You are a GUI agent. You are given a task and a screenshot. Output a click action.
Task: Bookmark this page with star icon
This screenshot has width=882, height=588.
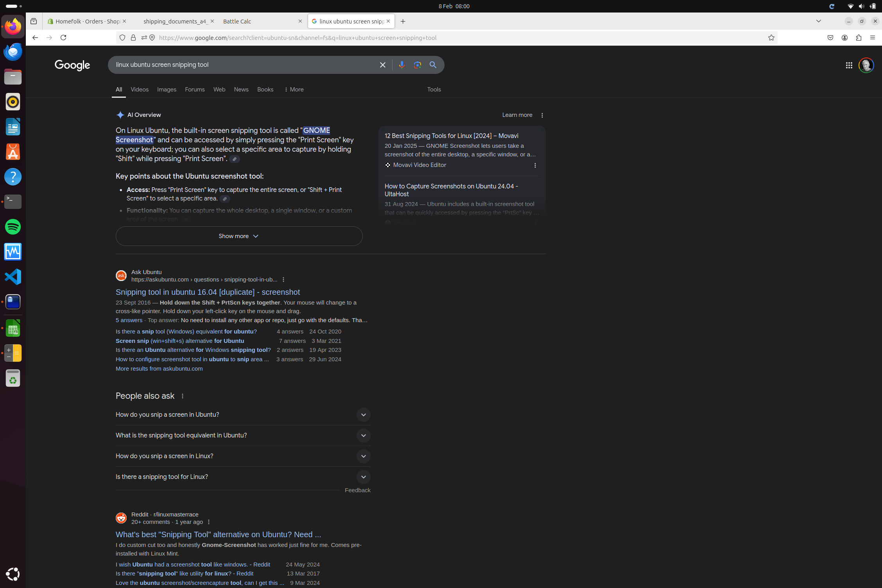click(771, 38)
